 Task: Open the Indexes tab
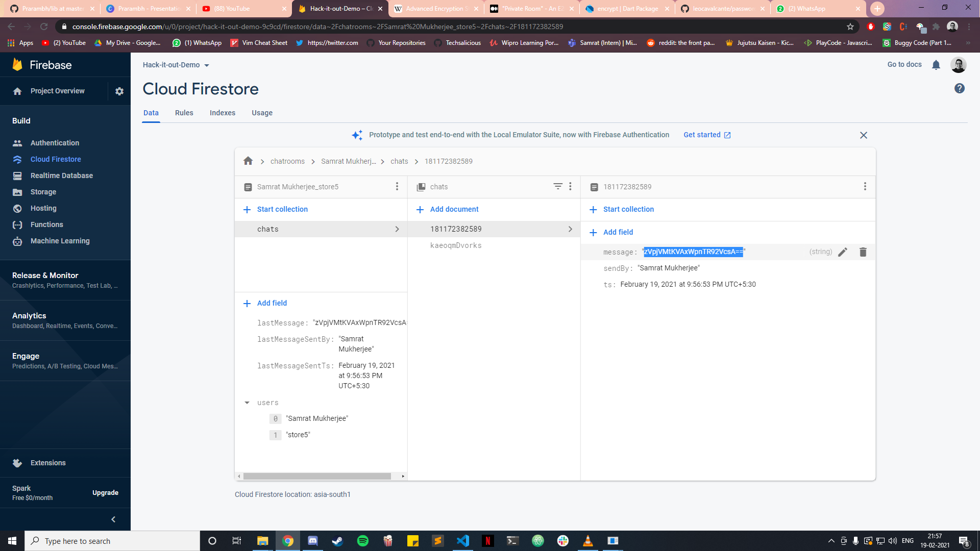pyautogui.click(x=222, y=113)
